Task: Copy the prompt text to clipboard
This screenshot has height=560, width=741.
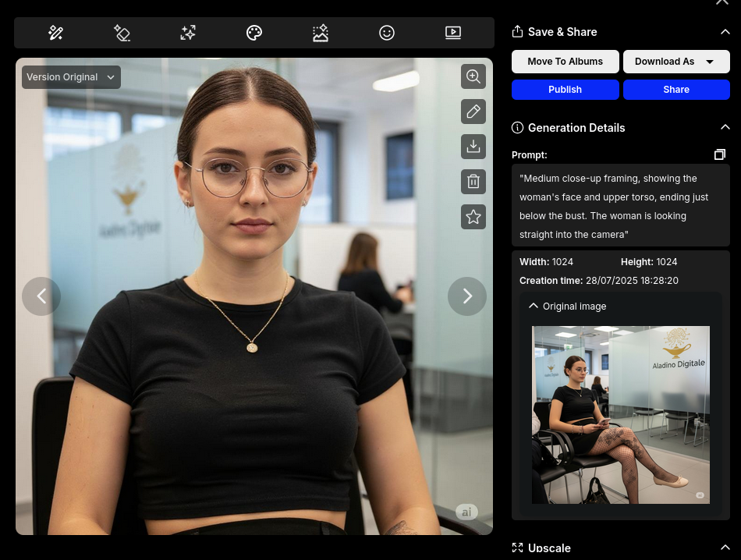Action: [x=719, y=155]
